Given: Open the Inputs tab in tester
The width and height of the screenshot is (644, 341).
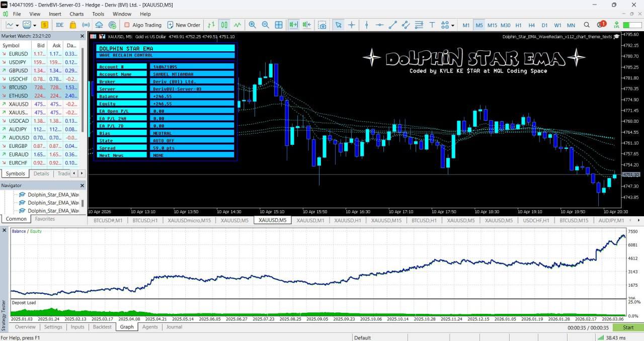Looking at the screenshot, I should point(77,327).
